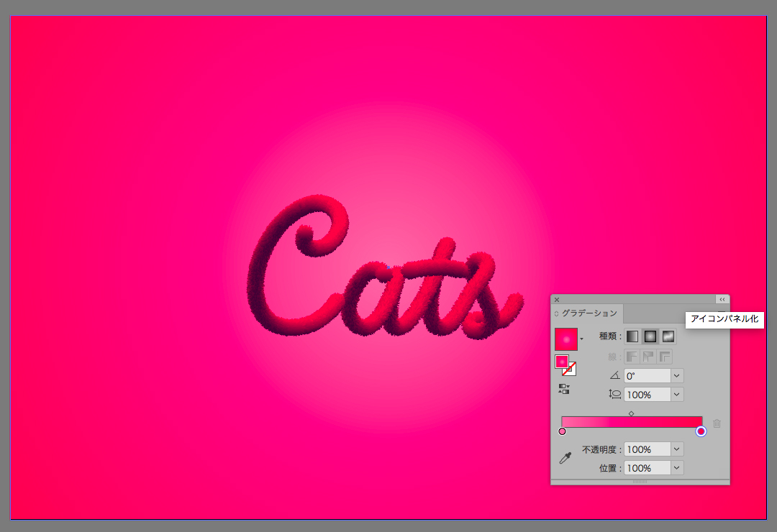
Task: Click the 位置 value input field
Action: 647,468
